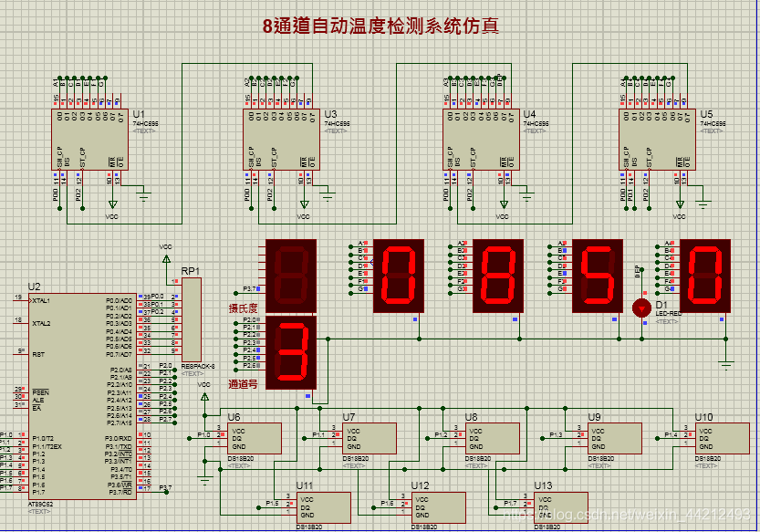
Task: Click the 0 display between blank and 8 digits
Action: pos(399,276)
